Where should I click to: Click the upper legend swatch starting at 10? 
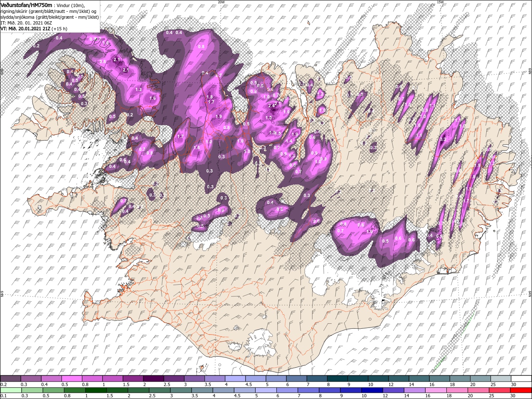[378, 379]
